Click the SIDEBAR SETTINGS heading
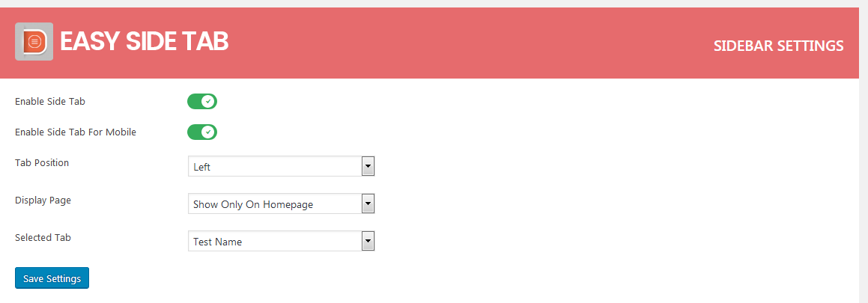The height and width of the screenshot is (303, 868). [779, 46]
